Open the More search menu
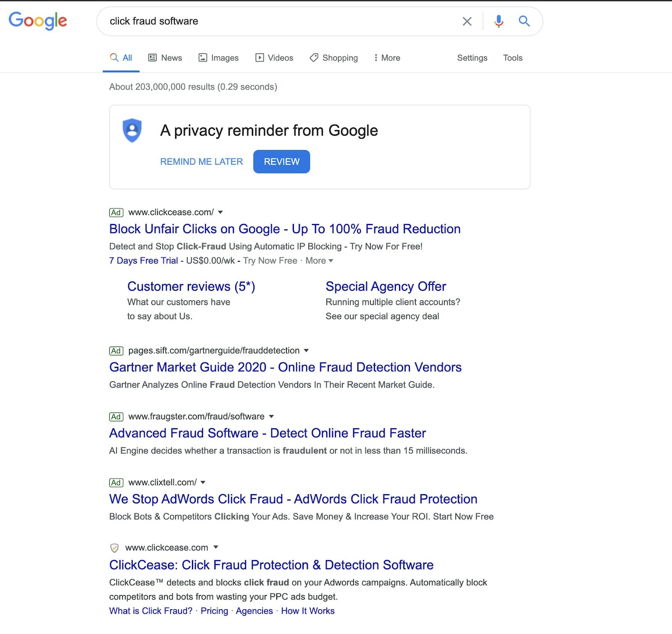This screenshot has height=634, width=672. coord(387,58)
